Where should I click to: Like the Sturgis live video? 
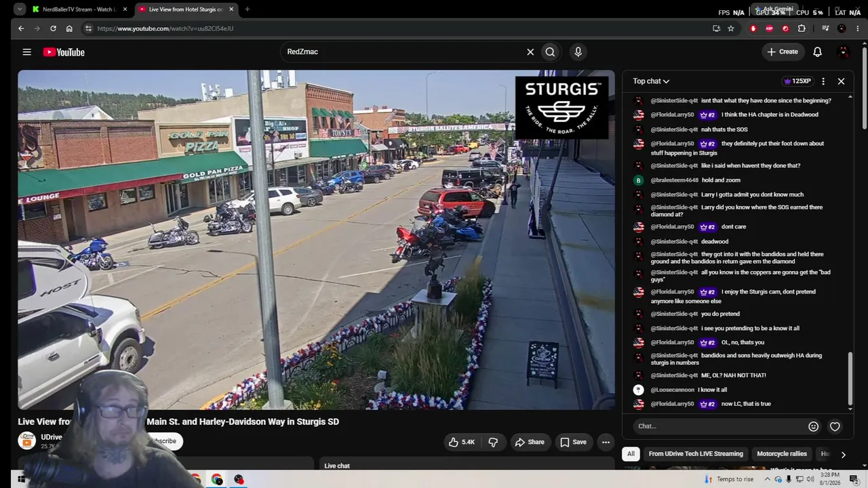(462, 442)
